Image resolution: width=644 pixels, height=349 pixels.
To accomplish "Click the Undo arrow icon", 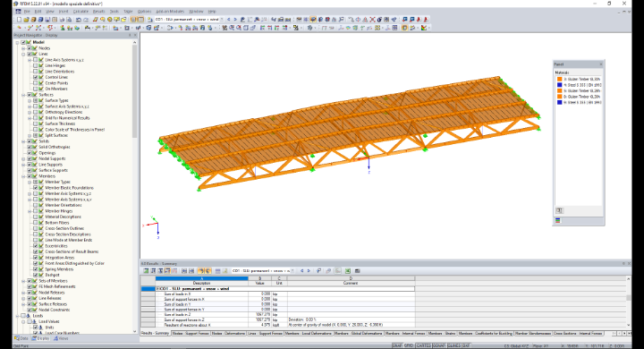I will (x=79, y=20).
